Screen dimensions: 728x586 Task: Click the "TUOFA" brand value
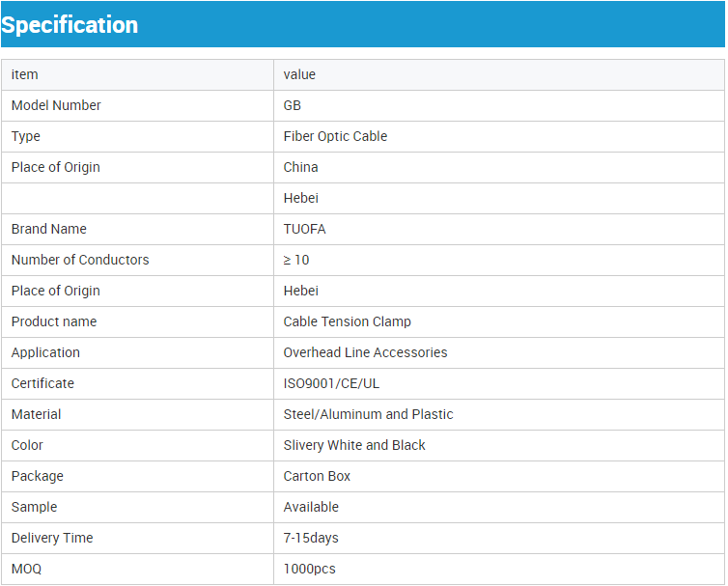click(x=304, y=229)
